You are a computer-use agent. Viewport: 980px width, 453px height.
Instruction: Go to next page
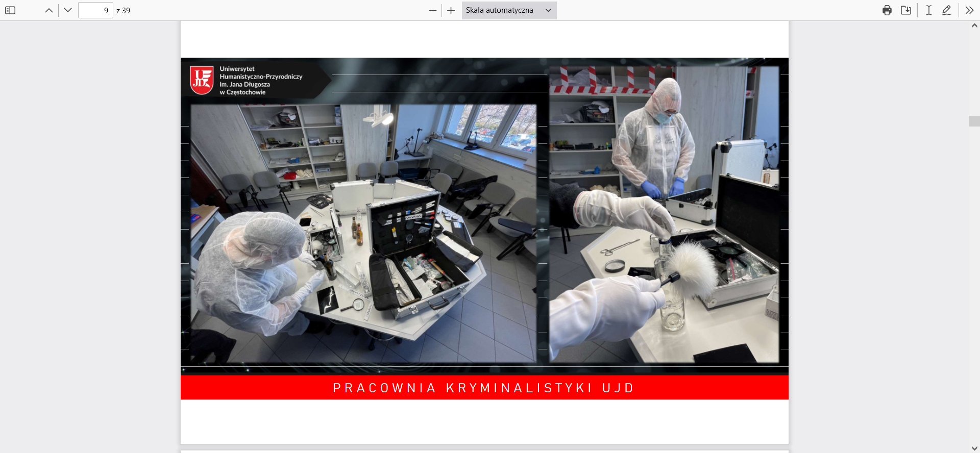(x=68, y=10)
